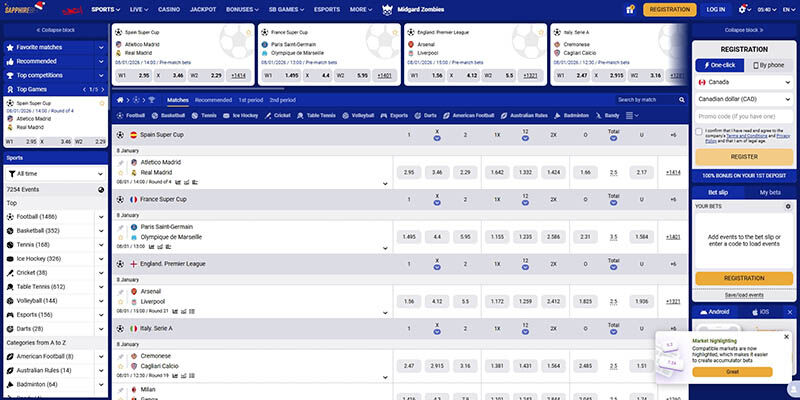Tick the terms and conditions checkbox
The width and height of the screenshot is (800, 400).
(698, 132)
